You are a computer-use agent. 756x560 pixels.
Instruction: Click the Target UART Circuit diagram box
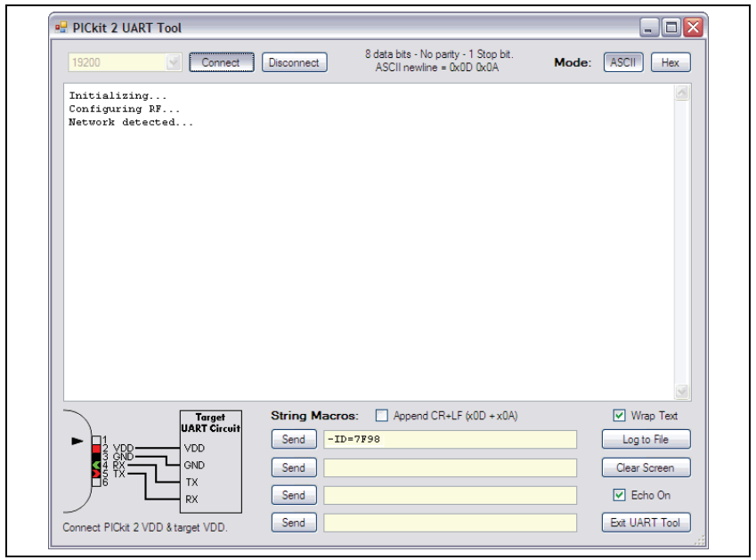point(211,462)
